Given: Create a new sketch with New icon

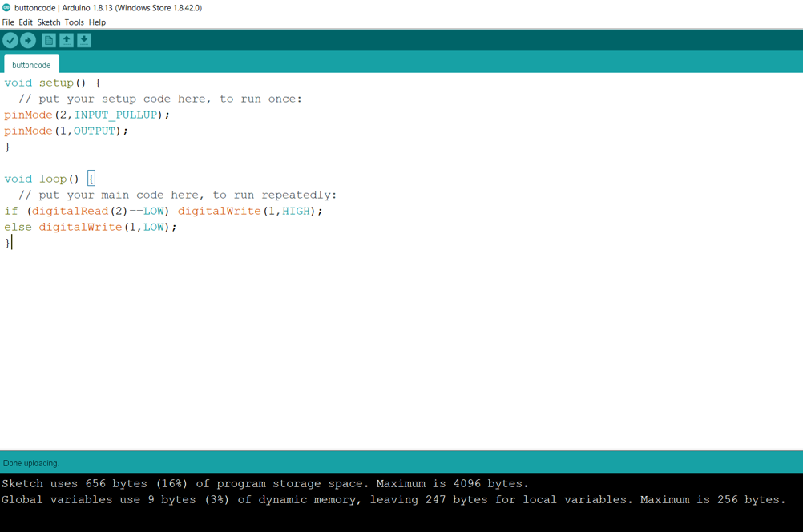Looking at the screenshot, I should tap(49, 40).
